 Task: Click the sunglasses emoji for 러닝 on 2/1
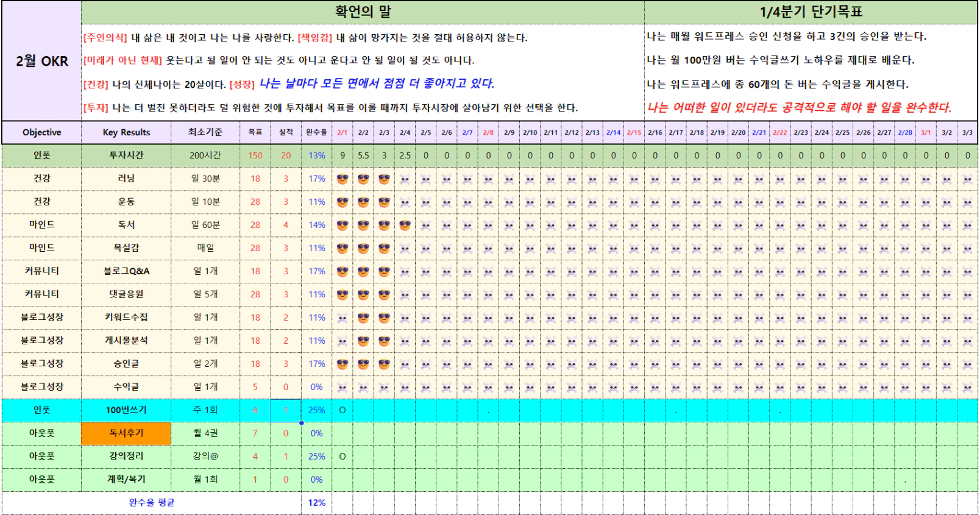343,179
